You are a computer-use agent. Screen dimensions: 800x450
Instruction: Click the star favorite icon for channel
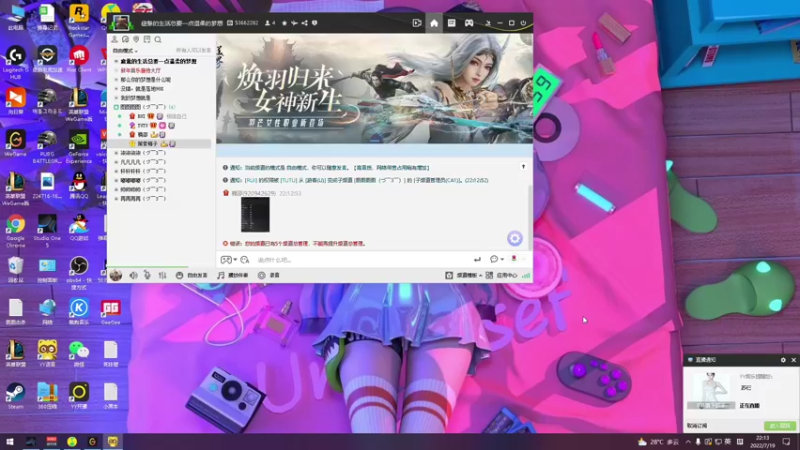coord(284,23)
